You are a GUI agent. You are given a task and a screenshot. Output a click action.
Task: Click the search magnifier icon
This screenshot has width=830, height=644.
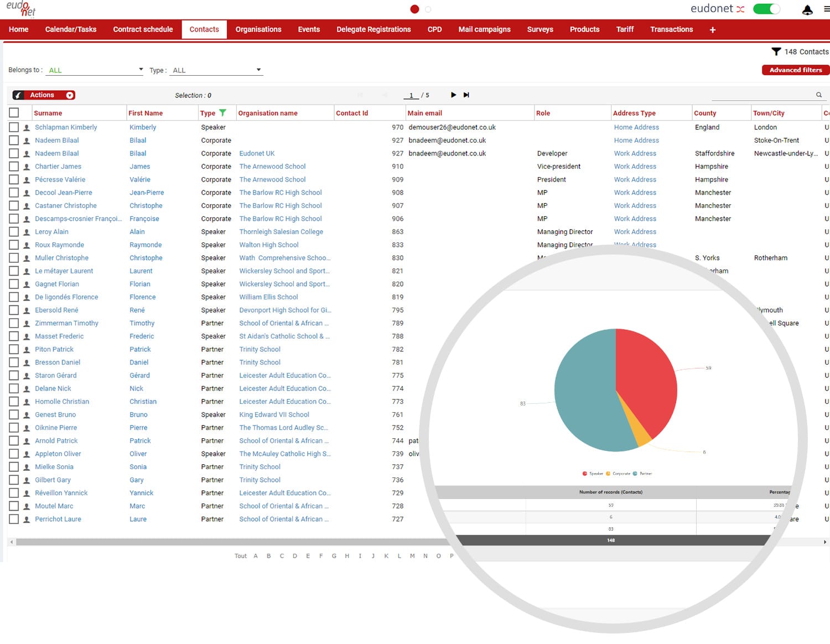click(x=819, y=95)
